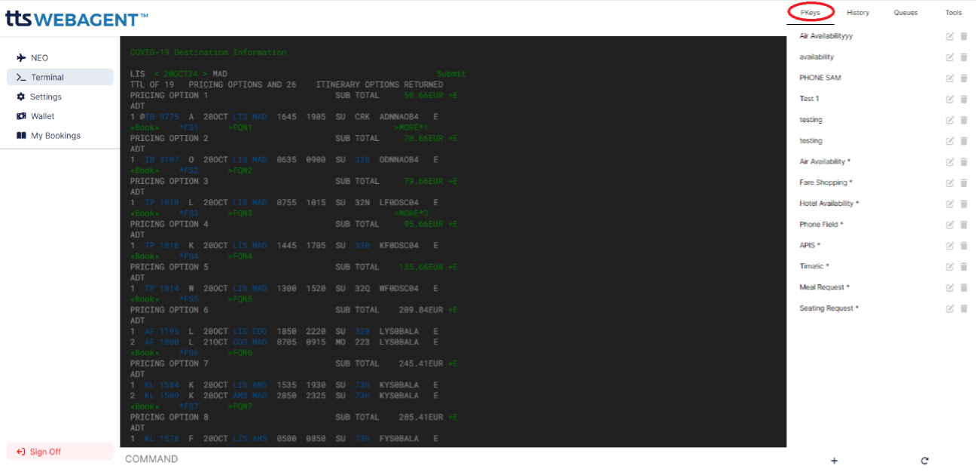Image resolution: width=980 pixels, height=472 pixels.
Task: Book pricing option 2
Action: [145, 171]
